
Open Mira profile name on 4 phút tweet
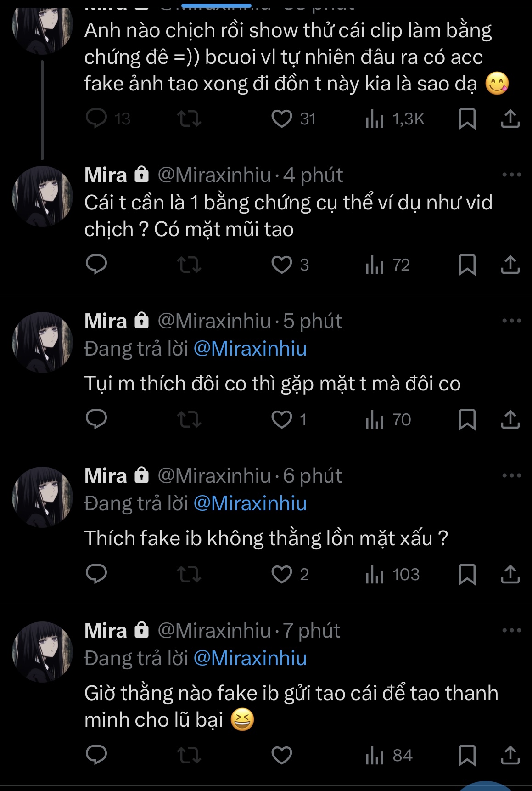106,175
